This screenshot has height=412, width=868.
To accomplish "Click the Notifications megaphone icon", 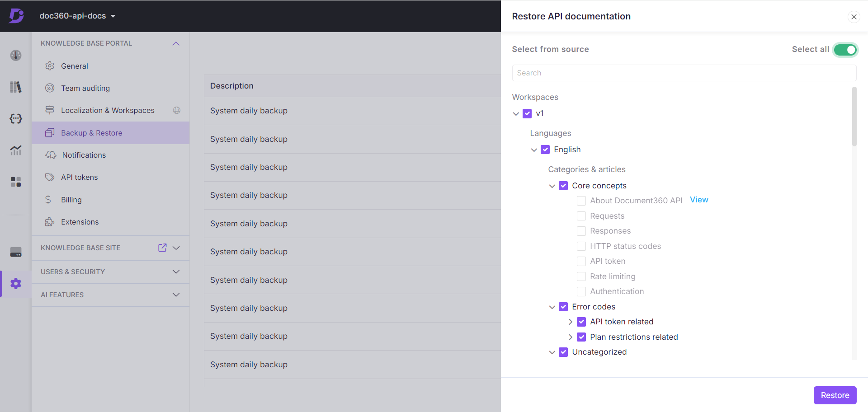I will click(x=51, y=155).
